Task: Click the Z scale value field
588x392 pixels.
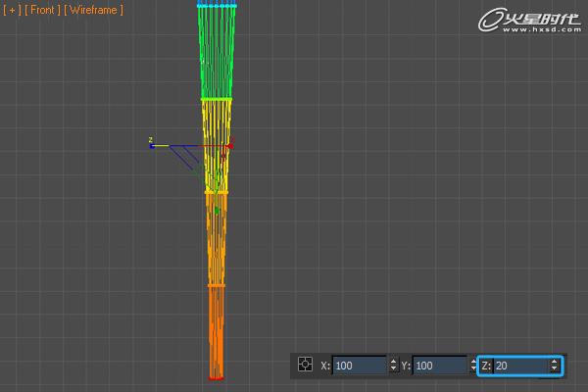Action: click(x=519, y=366)
